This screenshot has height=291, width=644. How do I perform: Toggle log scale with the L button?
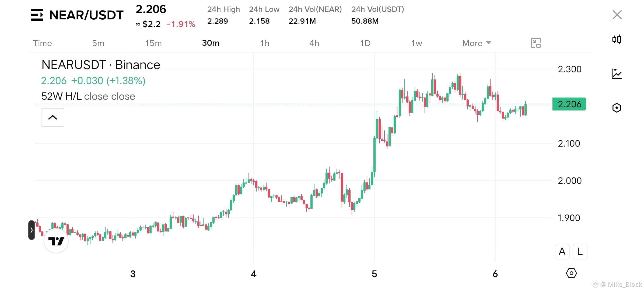pos(580,252)
